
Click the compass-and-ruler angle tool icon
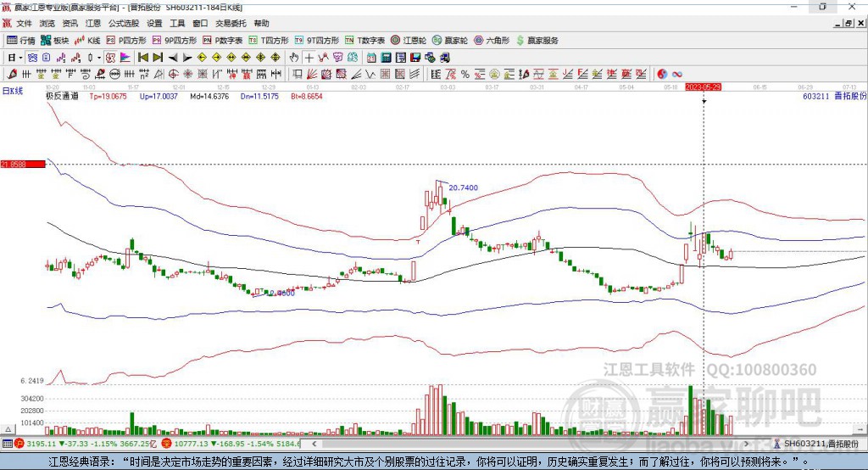point(159,74)
